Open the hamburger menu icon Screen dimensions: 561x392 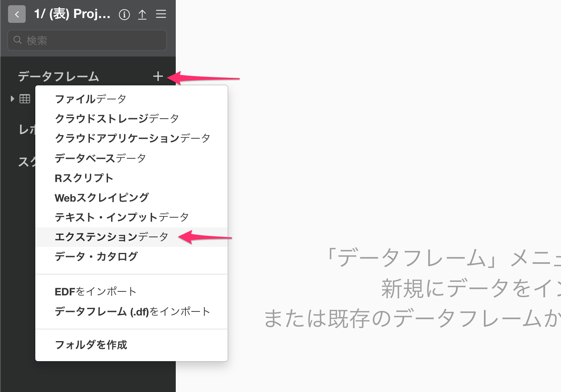pos(161,14)
